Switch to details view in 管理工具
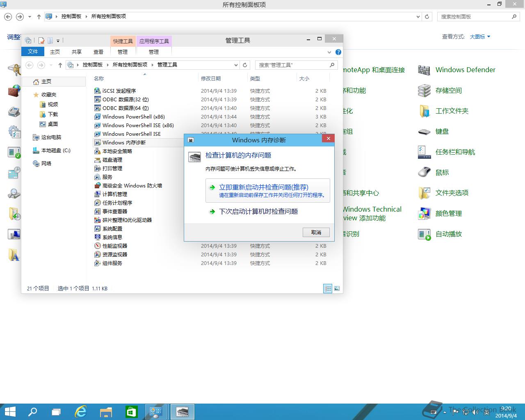The width and height of the screenshot is (525, 420). (328, 288)
